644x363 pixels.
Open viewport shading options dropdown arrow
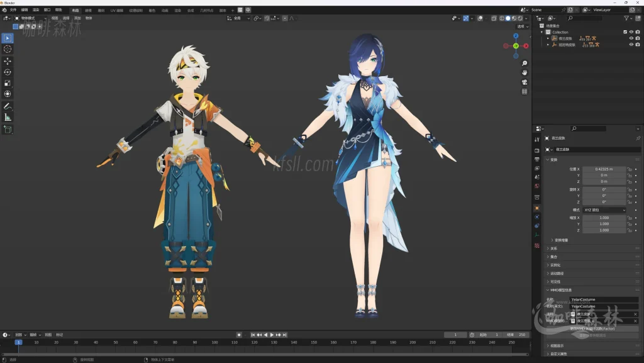526,18
